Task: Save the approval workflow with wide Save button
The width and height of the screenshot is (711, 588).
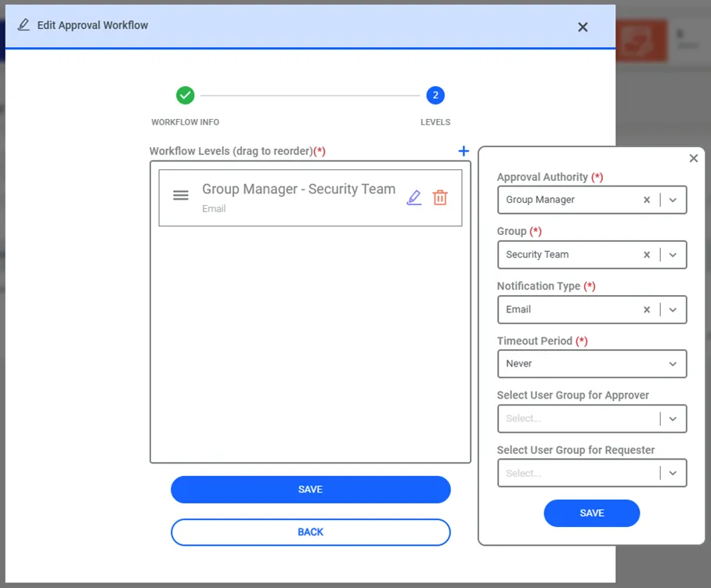Action: pyautogui.click(x=311, y=489)
